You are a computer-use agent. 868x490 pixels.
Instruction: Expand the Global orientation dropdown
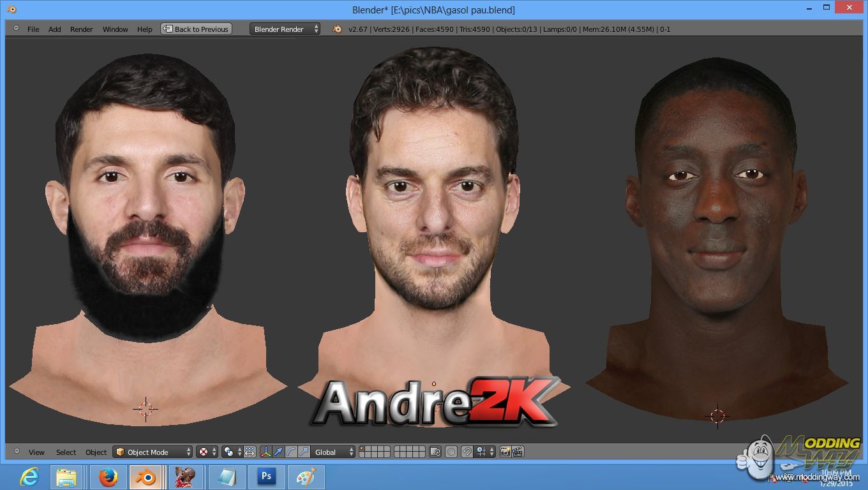pos(333,452)
